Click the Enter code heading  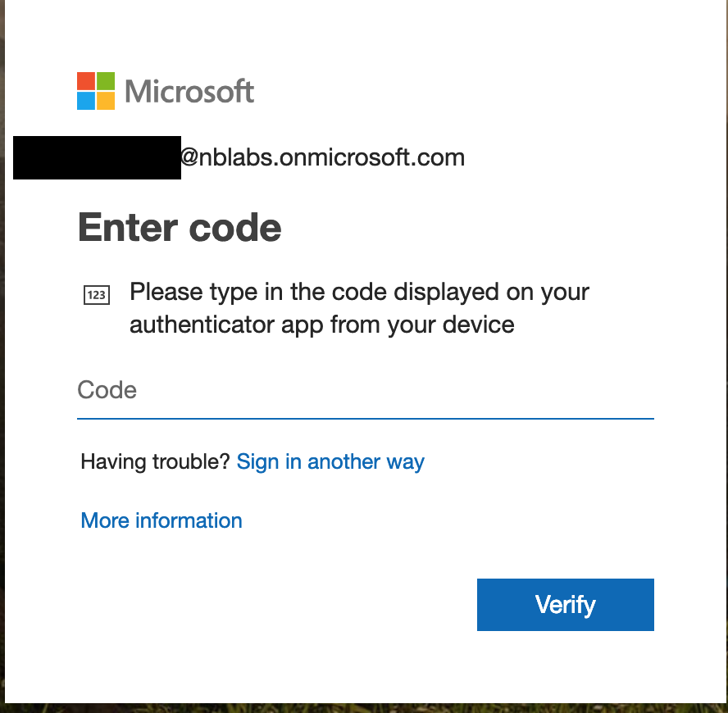coord(180,228)
